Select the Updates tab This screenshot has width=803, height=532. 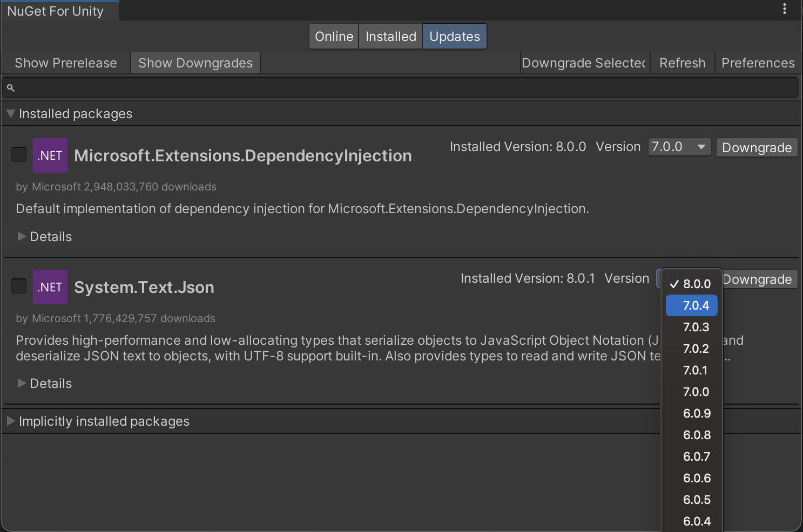point(455,37)
